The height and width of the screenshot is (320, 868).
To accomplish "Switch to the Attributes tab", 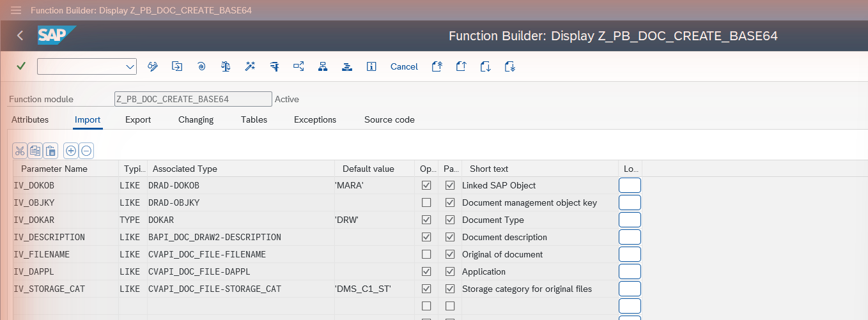I will click(x=30, y=119).
